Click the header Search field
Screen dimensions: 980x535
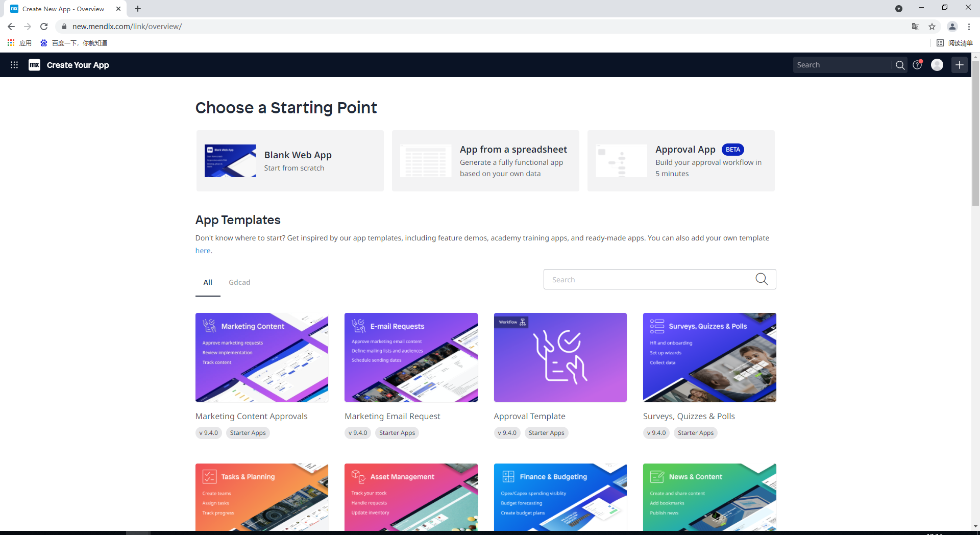[x=842, y=65]
